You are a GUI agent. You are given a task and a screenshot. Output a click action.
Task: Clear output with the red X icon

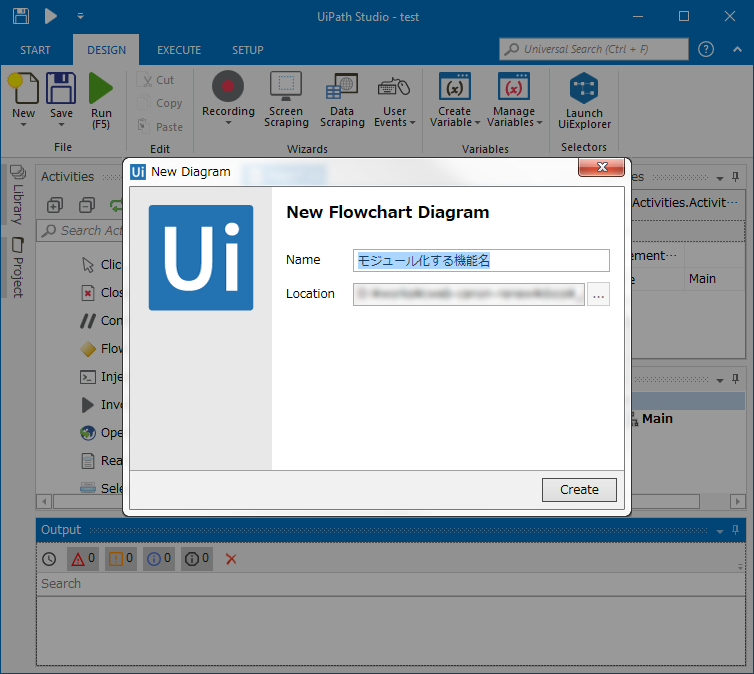(231, 559)
